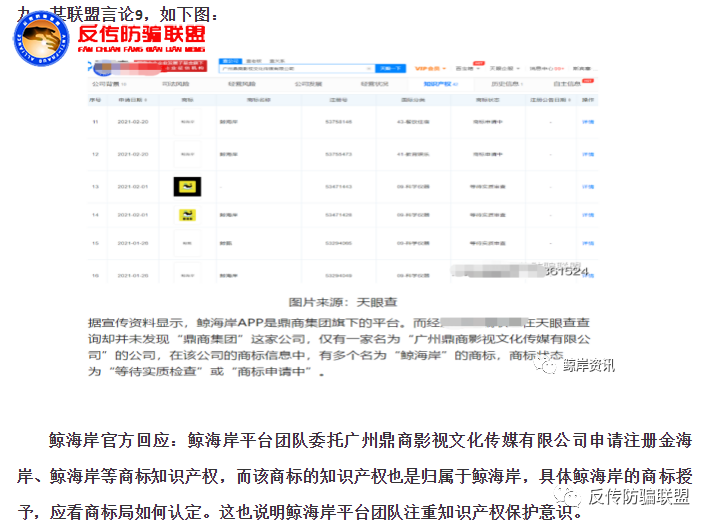This screenshot has height=528, width=712.
Task: Select the serial number 16 cell
Action: (x=95, y=276)
